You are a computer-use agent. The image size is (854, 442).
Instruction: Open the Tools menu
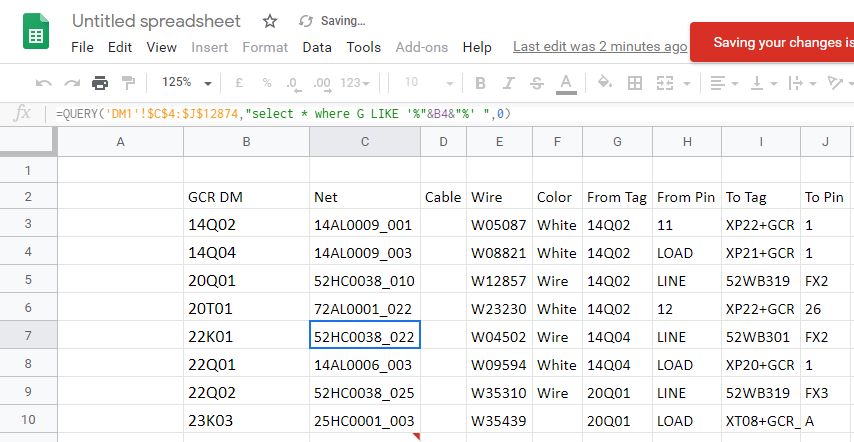[x=363, y=47]
